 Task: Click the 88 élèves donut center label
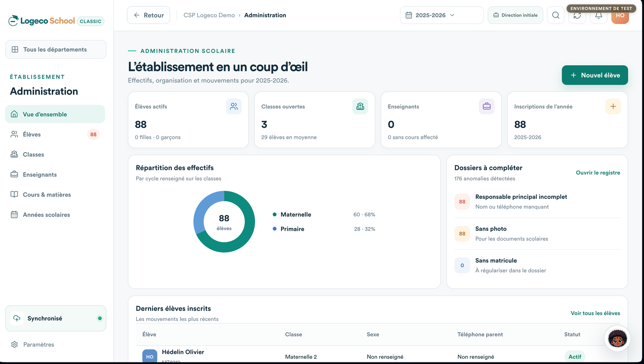point(224,222)
